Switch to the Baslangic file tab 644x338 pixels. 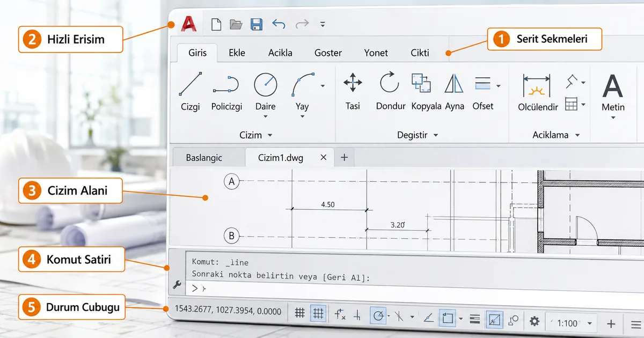pos(204,158)
